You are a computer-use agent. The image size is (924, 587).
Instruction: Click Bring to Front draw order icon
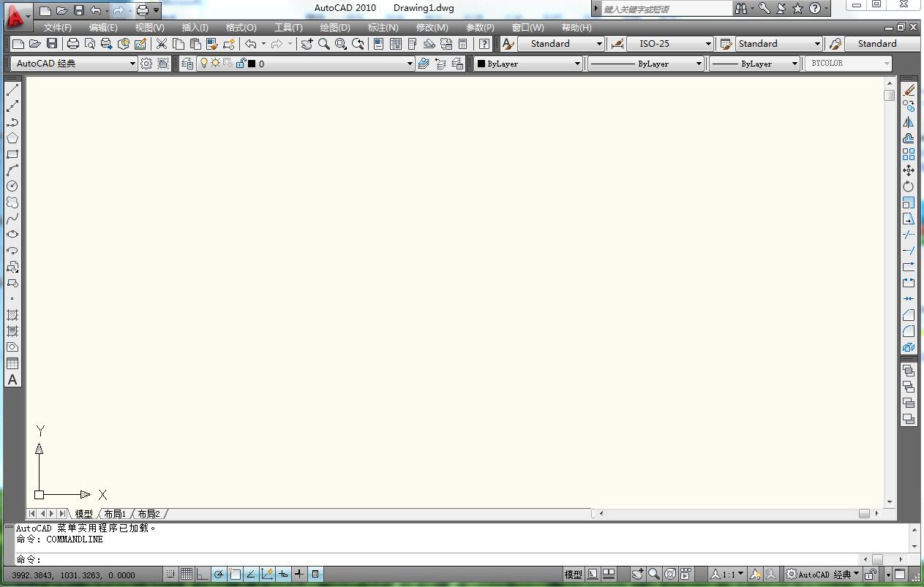pyautogui.click(x=909, y=371)
